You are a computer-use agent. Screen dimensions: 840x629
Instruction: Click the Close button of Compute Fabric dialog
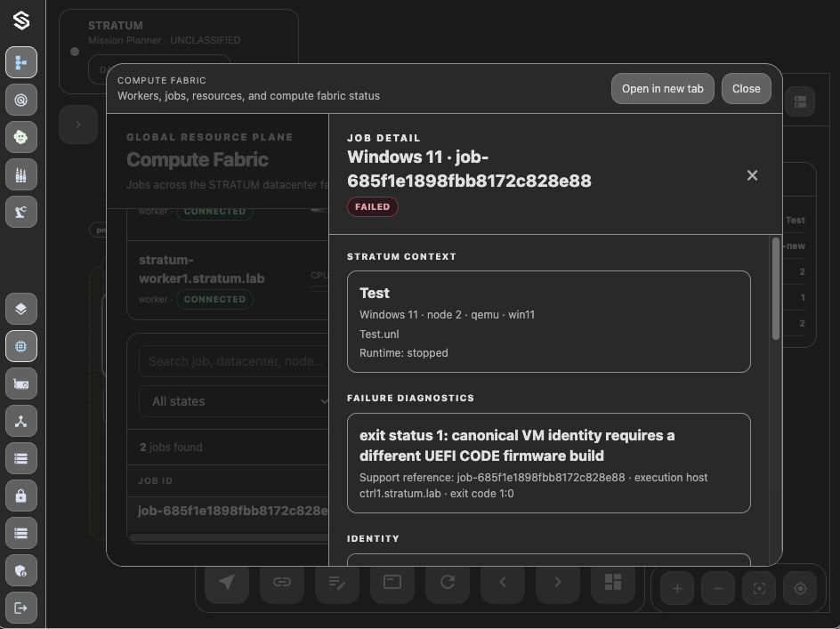[x=747, y=89]
